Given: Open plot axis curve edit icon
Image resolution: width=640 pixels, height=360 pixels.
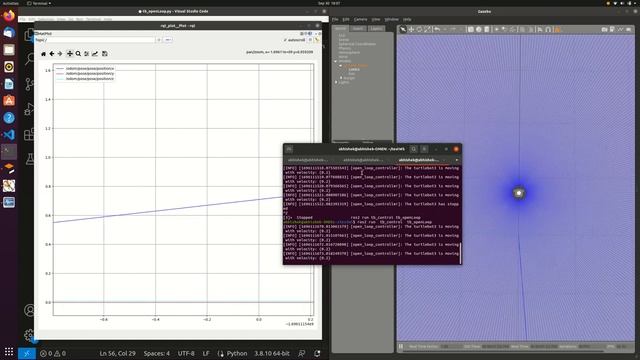Looking at the screenshot, I should pyautogui.click(x=95, y=53).
